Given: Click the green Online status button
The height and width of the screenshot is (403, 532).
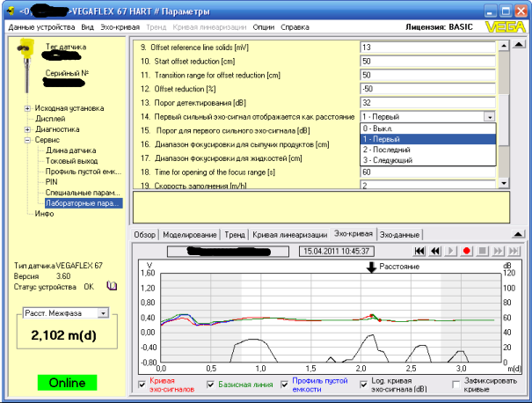Looking at the screenshot, I should click(x=67, y=383).
